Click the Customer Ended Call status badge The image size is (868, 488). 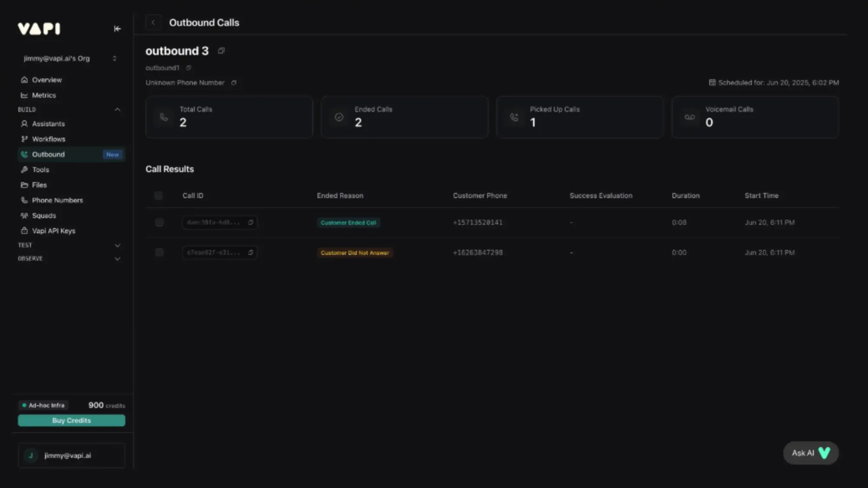(x=348, y=223)
